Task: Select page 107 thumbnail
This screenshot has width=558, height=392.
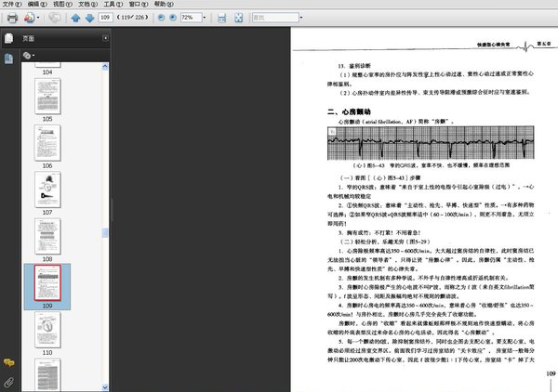Action: coord(47,189)
